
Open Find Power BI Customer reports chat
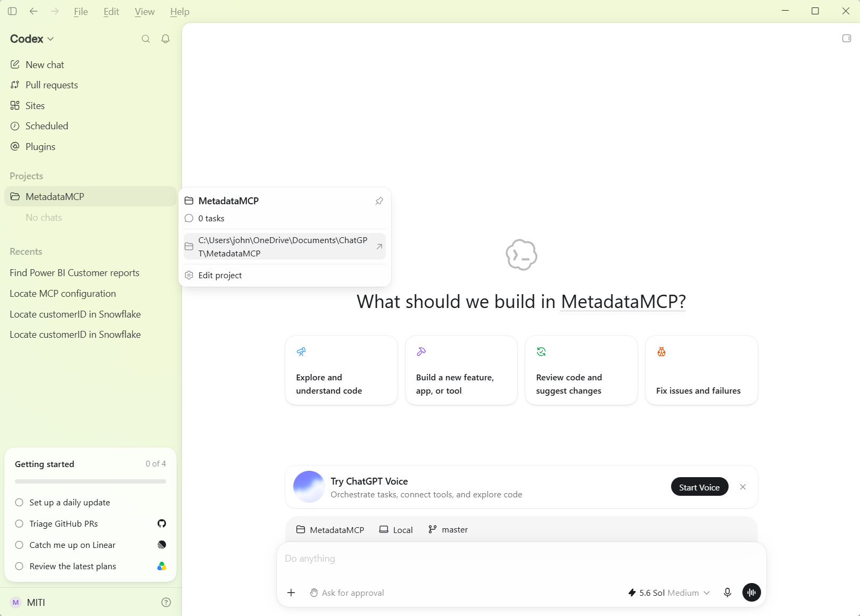click(x=90, y=273)
